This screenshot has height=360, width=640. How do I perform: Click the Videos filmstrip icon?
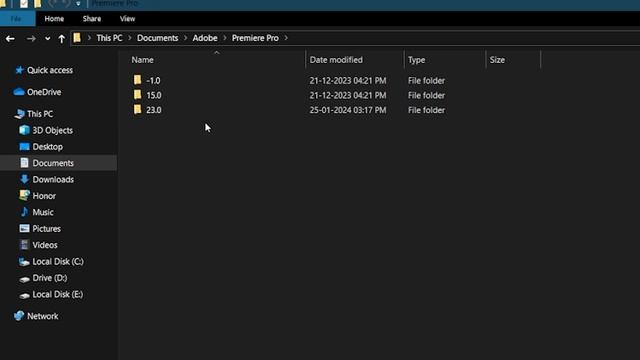[x=24, y=244]
